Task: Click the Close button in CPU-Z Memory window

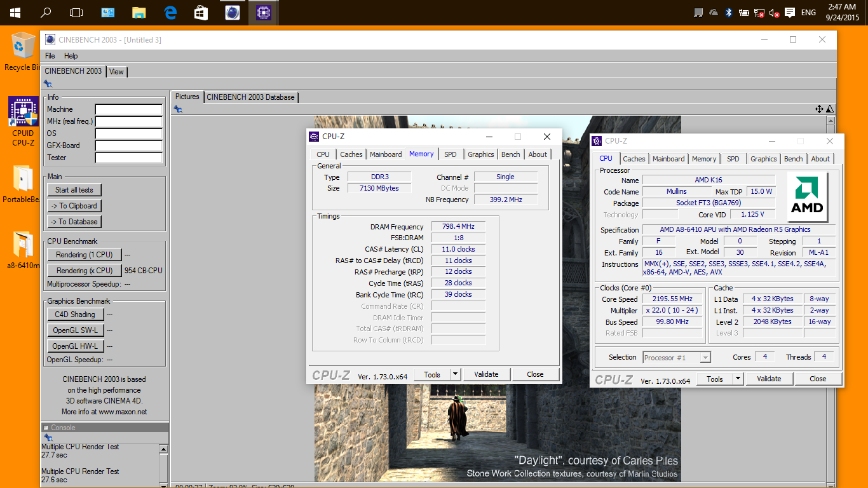Action: coord(535,374)
